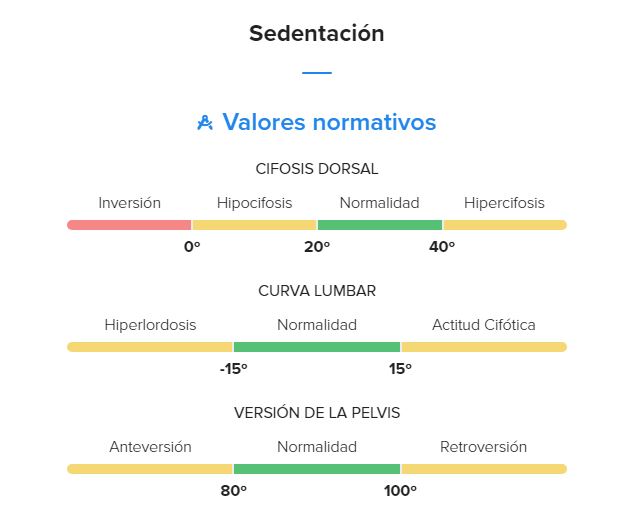Image resolution: width=640 pixels, height=524 pixels.
Task: Click the -15° marker under Curva Lumbar
Action: click(233, 369)
